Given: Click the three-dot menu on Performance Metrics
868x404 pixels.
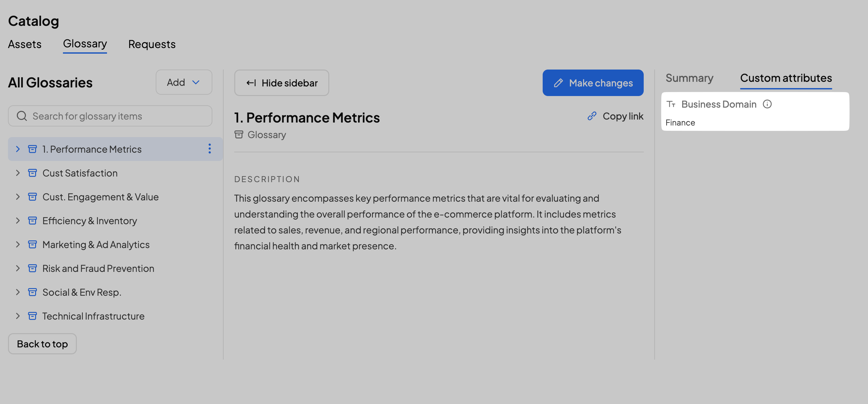Looking at the screenshot, I should pyautogui.click(x=209, y=149).
